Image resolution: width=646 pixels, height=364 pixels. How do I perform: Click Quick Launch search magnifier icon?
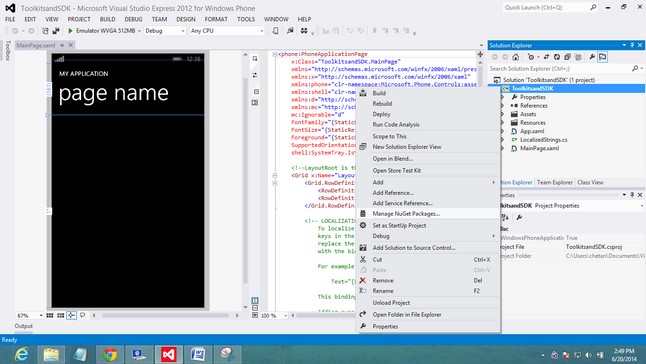(593, 7)
